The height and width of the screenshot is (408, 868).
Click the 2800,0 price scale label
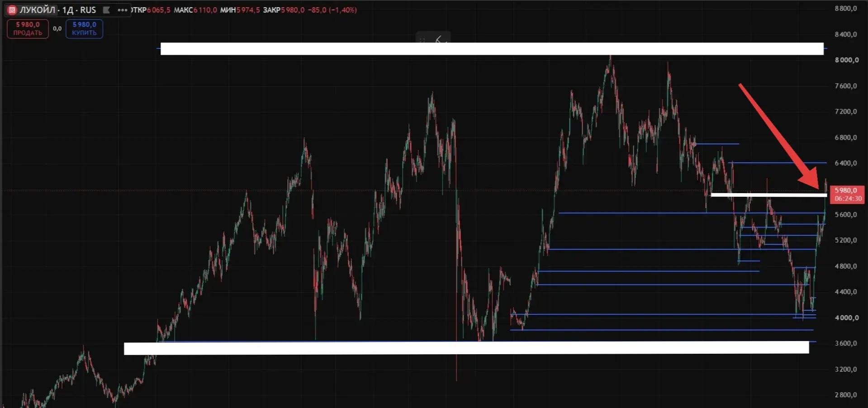click(846, 395)
